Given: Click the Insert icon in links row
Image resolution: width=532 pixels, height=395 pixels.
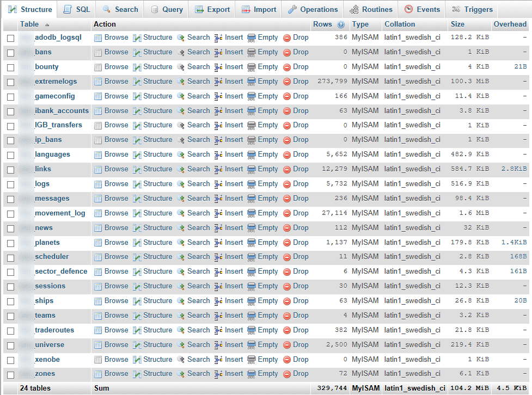Looking at the screenshot, I should tap(218, 170).
